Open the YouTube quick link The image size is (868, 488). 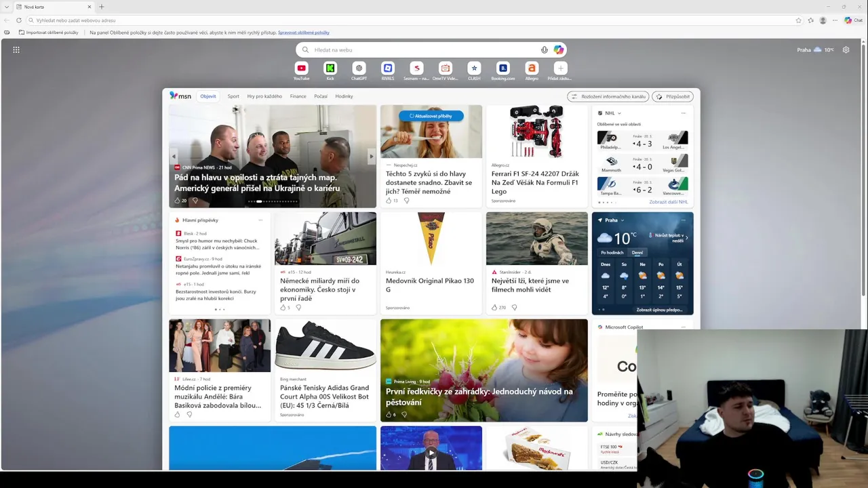[301, 68]
